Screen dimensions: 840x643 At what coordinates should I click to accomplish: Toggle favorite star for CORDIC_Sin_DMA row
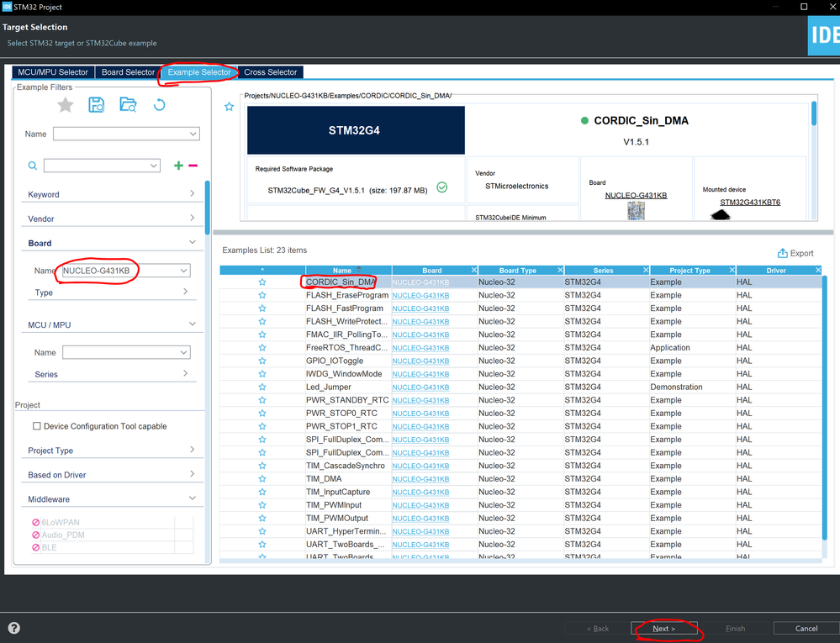[x=262, y=282]
